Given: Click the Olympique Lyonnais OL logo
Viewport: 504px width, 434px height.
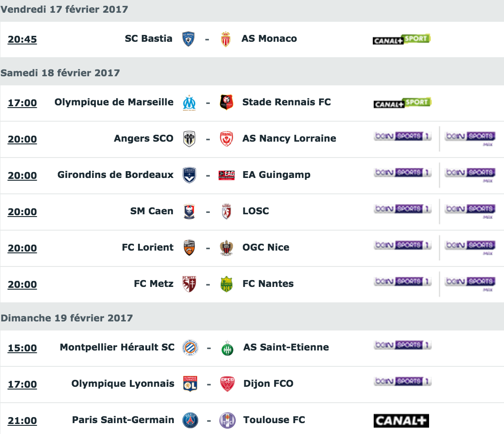Looking at the screenshot, I should (190, 384).
